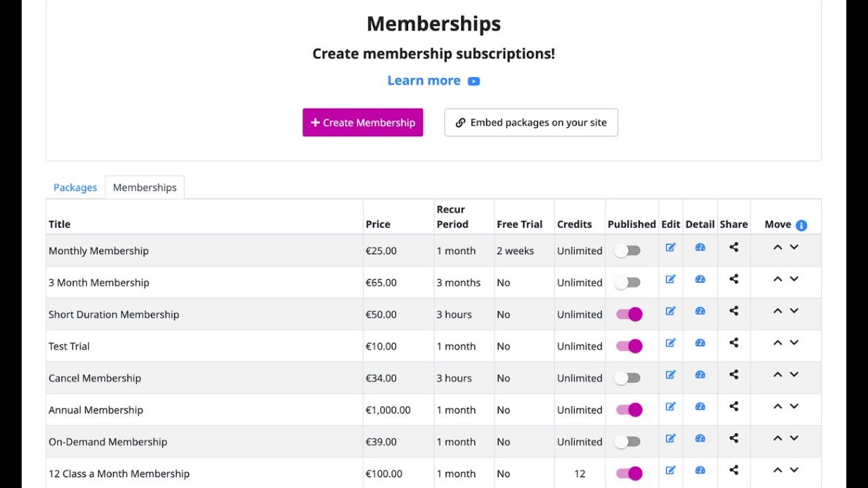Edit the Test Trial membership
868x488 pixels.
pos(671,343)
